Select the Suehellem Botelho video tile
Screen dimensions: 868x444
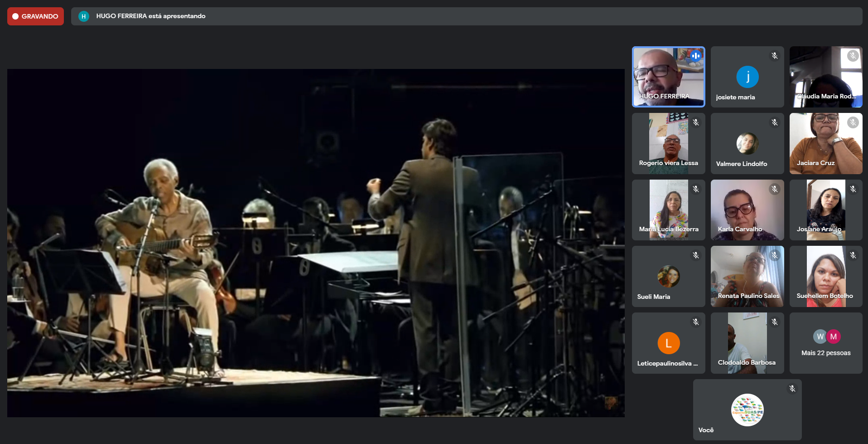click(826, 277)
